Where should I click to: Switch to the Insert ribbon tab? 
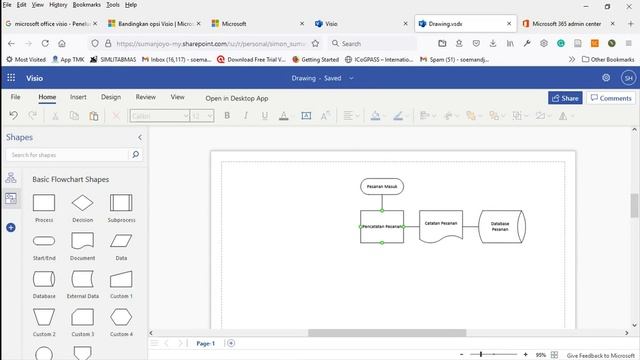[78, 97]
